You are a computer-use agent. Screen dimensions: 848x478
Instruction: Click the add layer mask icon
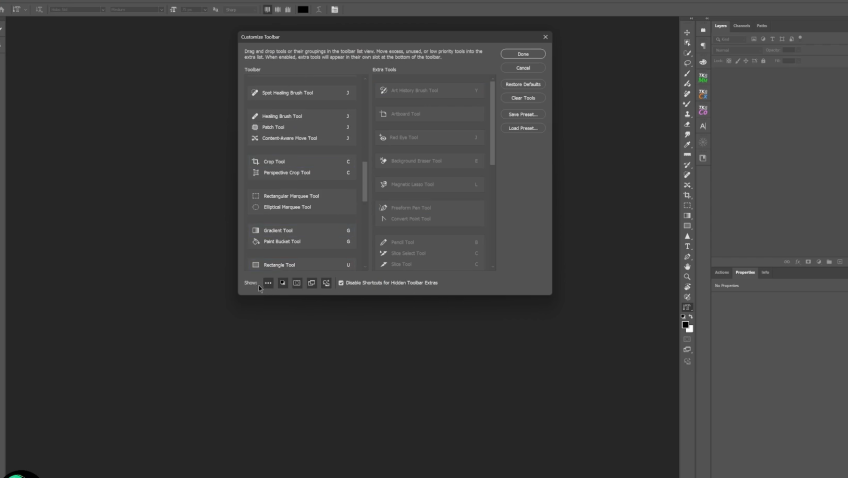(809, 262)
